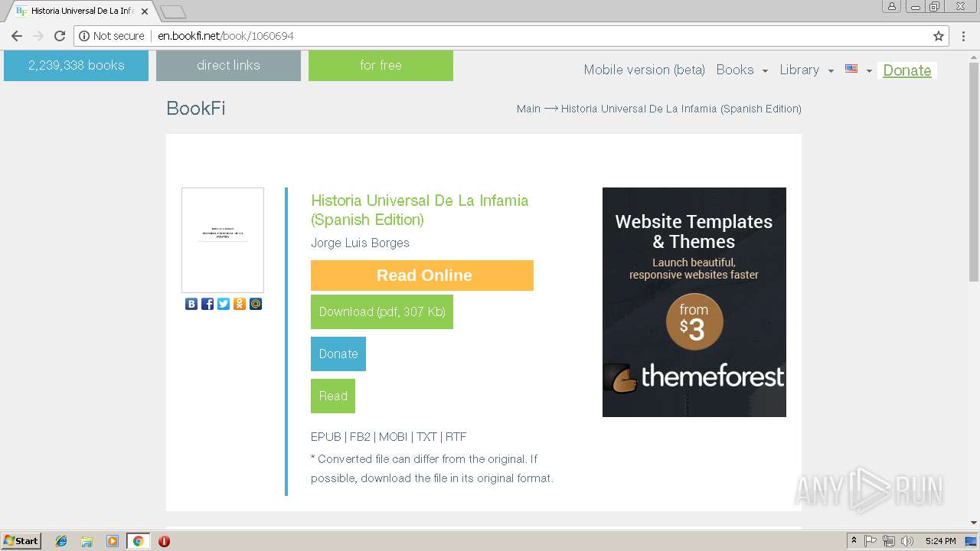Click the direct links tile
The height and width of the screenshot is (551, 980).
coord(228,65)
